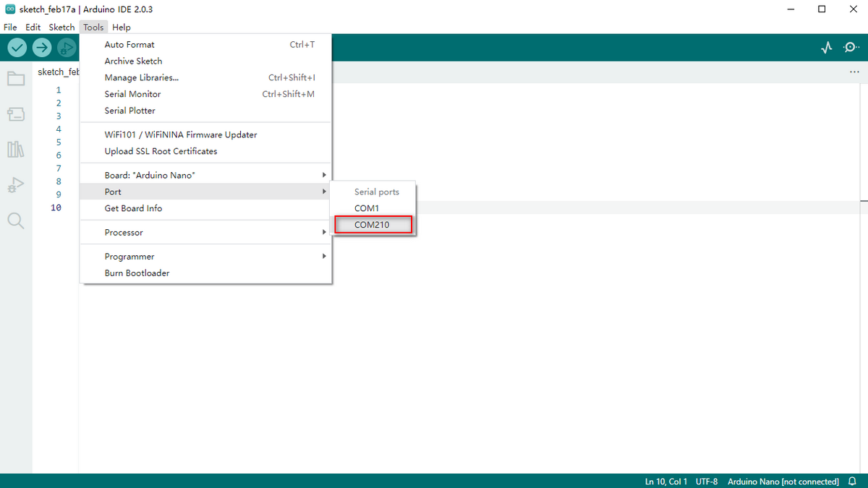Choose Burn Bootloader entry

206,273
